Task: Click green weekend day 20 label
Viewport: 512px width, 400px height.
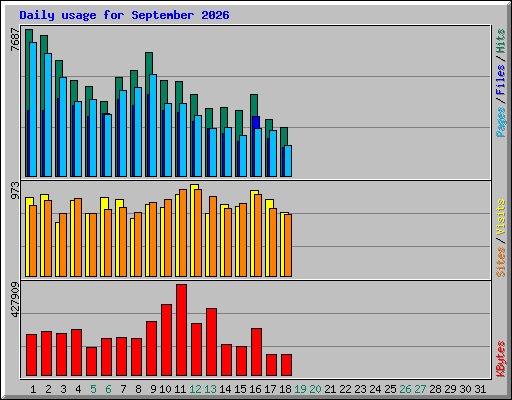Action: 315,389
